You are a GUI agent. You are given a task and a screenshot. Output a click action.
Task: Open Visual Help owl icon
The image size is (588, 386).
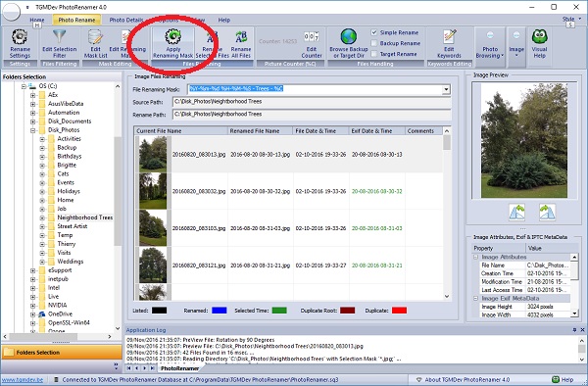(540, 36)
